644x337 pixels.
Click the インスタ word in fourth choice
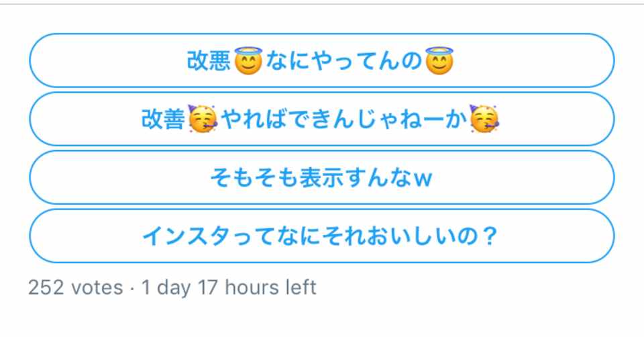[x=186, y=236]
